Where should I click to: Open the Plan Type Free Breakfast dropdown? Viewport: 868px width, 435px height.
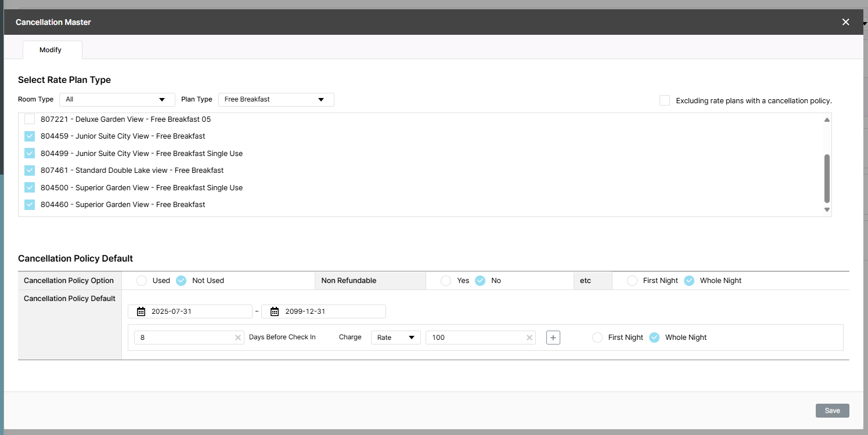[276, 100]
